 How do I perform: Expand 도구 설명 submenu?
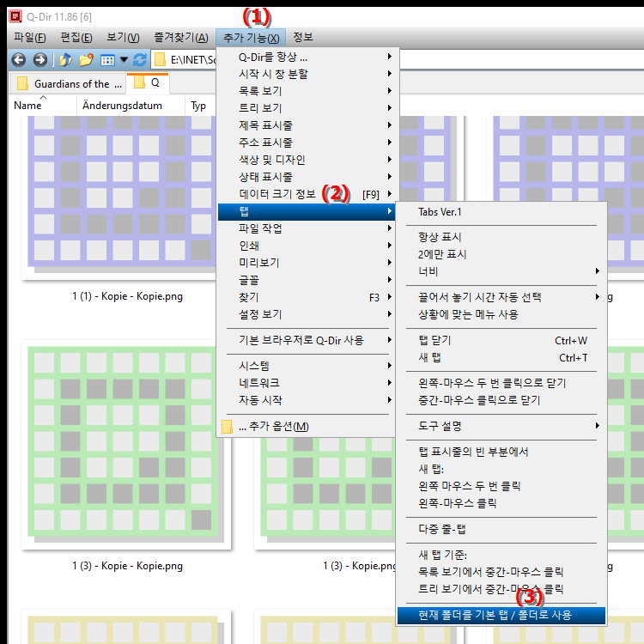[x=501, y=426]
